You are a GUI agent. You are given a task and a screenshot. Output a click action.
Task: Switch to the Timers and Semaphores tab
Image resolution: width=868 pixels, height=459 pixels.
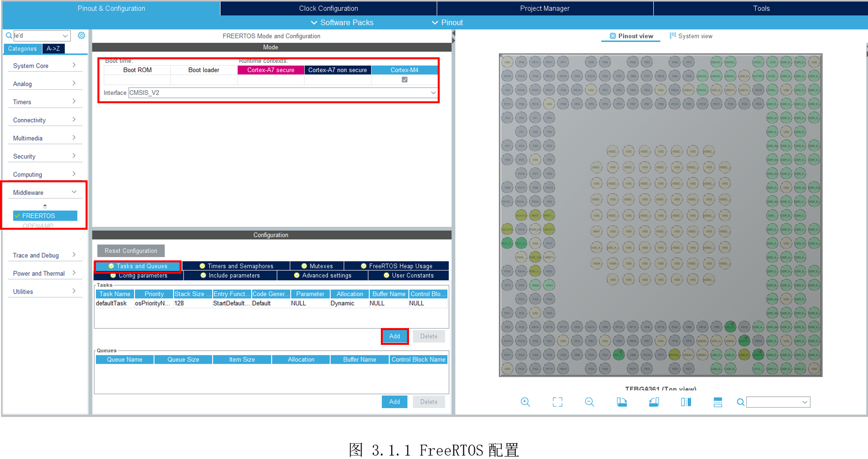pos(236,266)
